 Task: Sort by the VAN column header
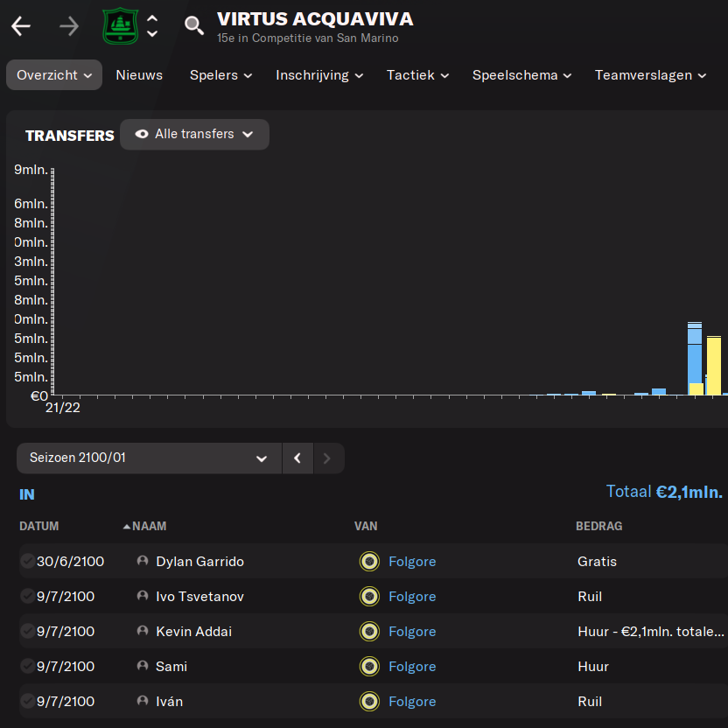366,526
